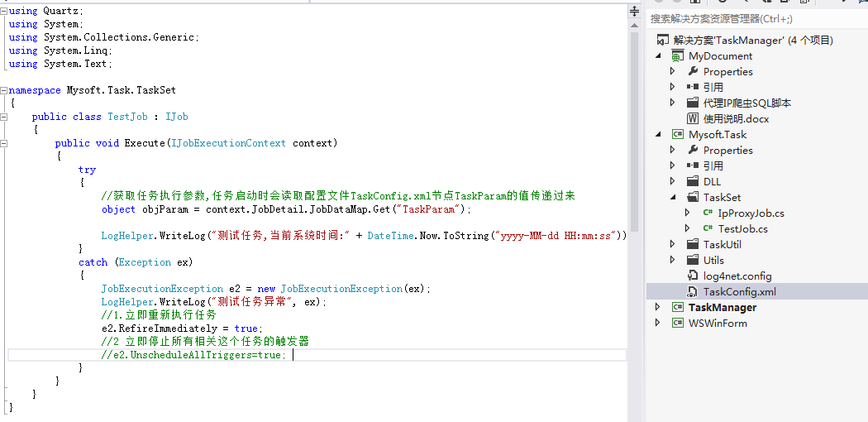The width and height of the screenshot is (868, 422).
Task: Click the commented '//e2.UnscheduleAllTriggers=true;' line
Action: 193,355
